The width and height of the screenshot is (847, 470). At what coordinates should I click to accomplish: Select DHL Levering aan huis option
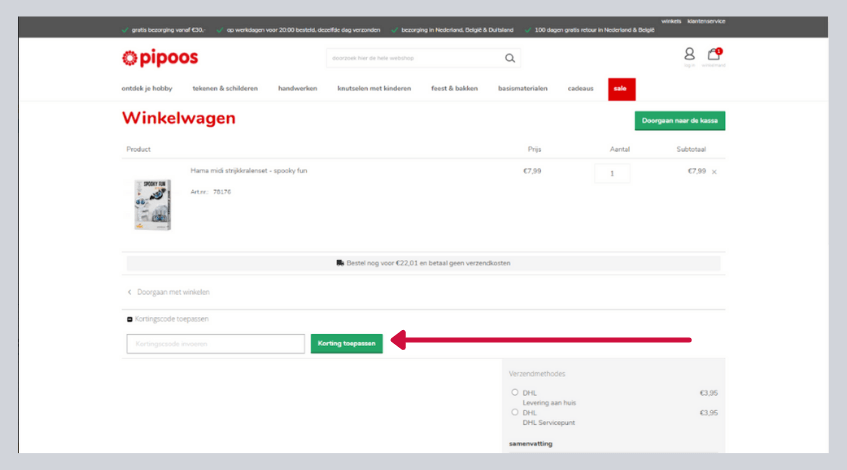514,392
